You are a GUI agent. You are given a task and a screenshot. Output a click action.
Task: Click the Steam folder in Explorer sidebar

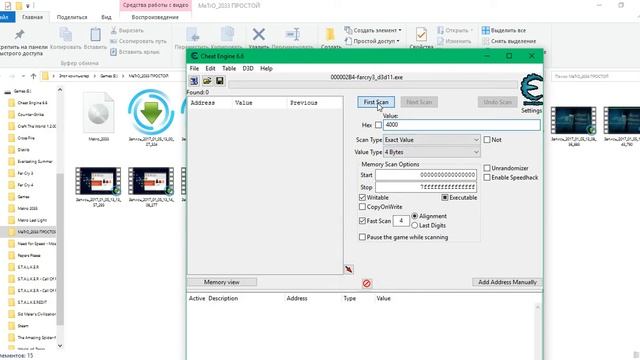click(23, 326)
